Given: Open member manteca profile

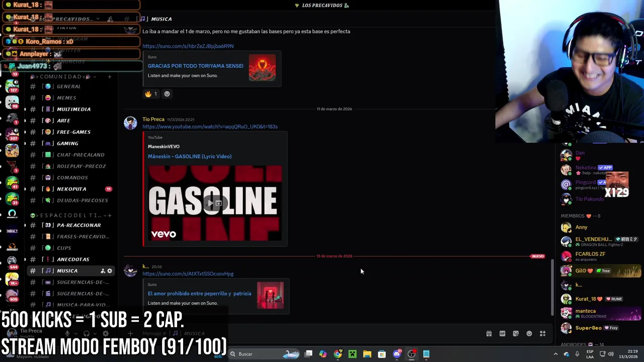Looking at the screenshot, I should [x=601, y=313].
